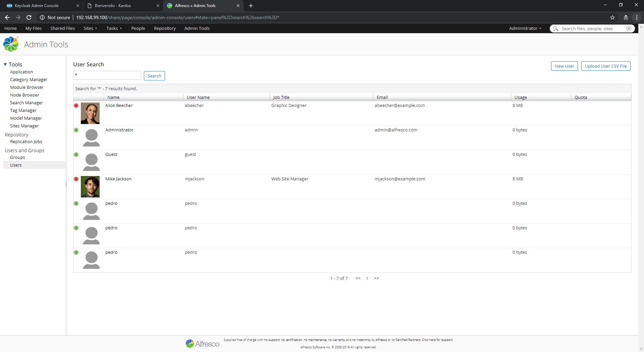Select Groups in the sidebar
Image resolution: width=644 pixels, height=352 pixels.
click(x=17, y=158)
